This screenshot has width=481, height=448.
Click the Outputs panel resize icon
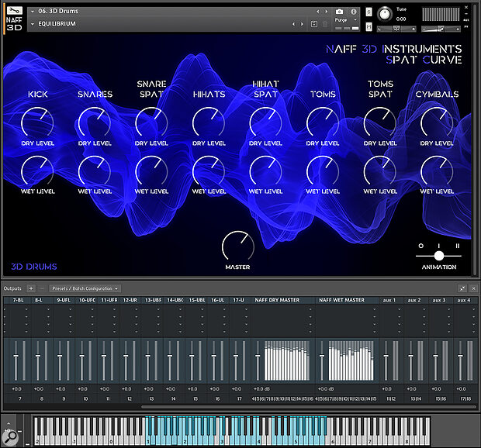(462, 288)
